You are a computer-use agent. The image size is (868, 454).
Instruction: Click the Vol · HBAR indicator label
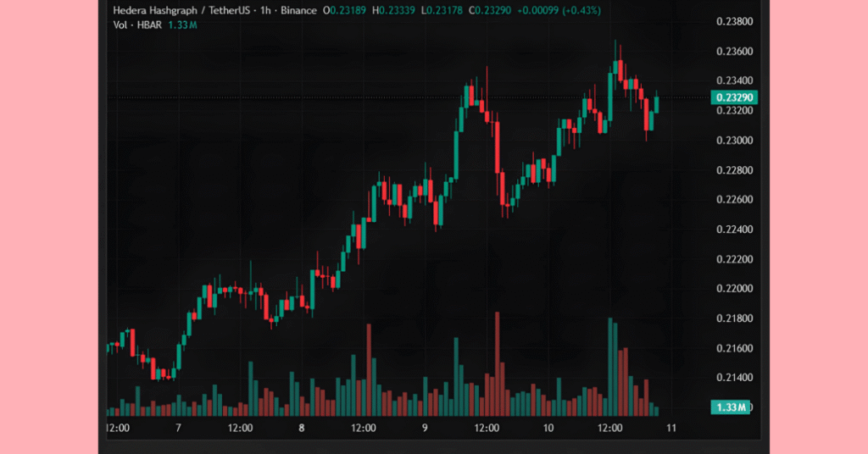pos(137,25)
